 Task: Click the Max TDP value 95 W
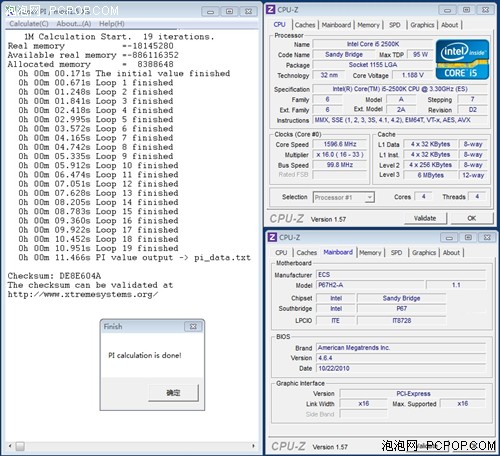click(420, 54)
